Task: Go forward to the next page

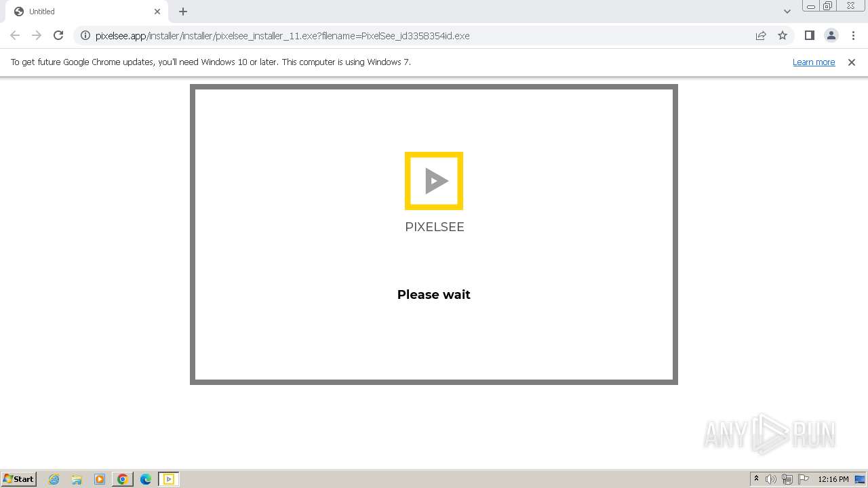Action: (37, 35)
